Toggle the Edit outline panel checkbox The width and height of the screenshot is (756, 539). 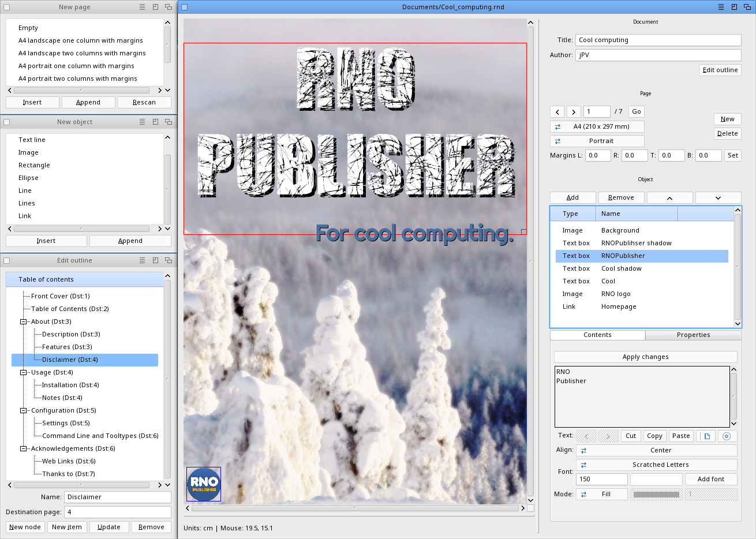(x=7, y=261)
